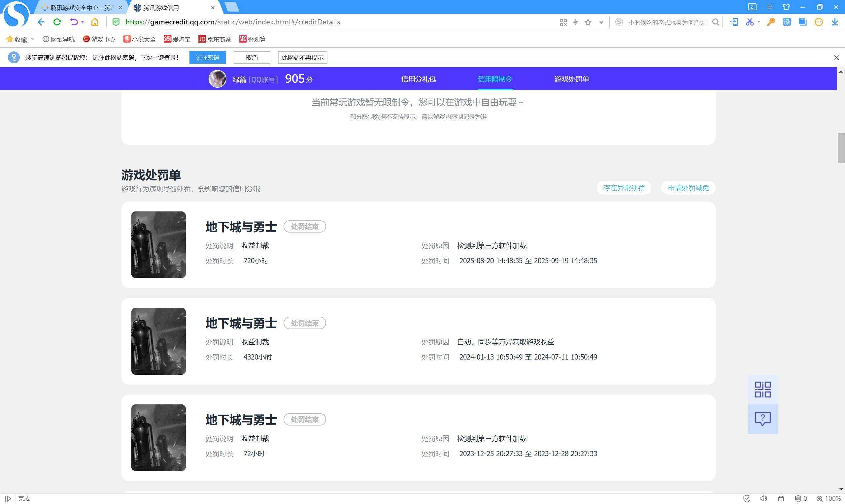Open the 100% zoom control
The height and width of the screenshot is (504, 845).
828,499
